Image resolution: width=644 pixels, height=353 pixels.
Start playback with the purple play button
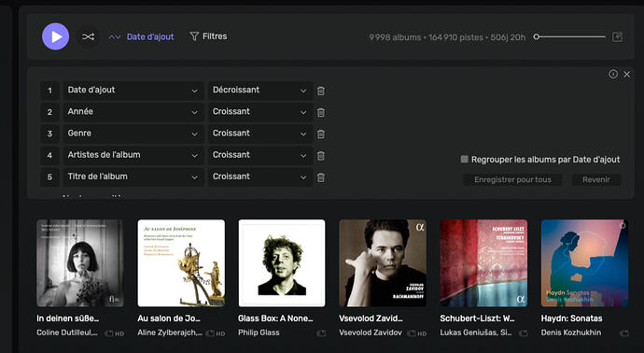(x=55, y=36)
